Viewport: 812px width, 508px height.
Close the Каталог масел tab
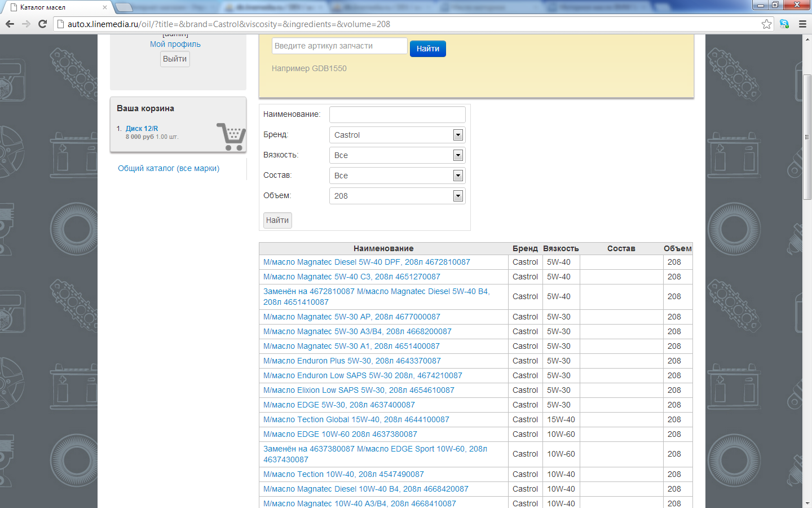click(105, 7)
